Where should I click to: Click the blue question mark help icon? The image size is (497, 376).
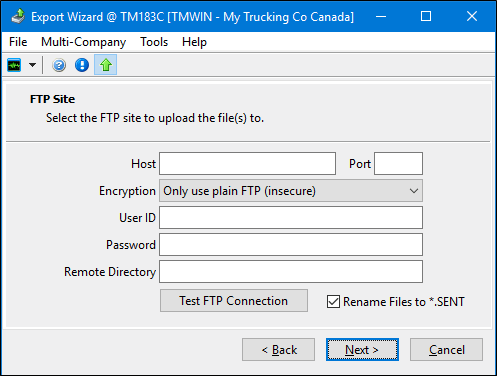click(59, 65)
